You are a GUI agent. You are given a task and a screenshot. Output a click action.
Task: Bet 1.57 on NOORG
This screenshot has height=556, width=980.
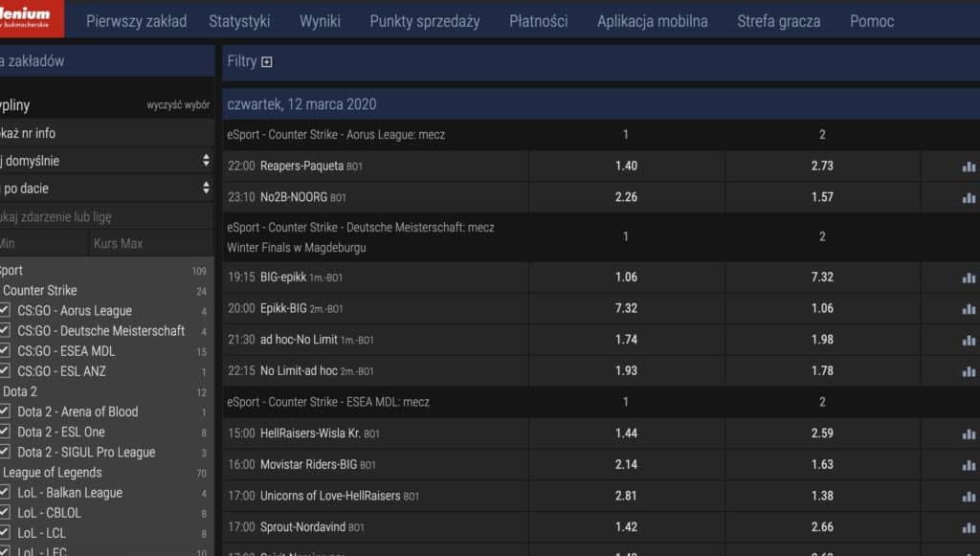pyautogui.click(x=822, y=197)
